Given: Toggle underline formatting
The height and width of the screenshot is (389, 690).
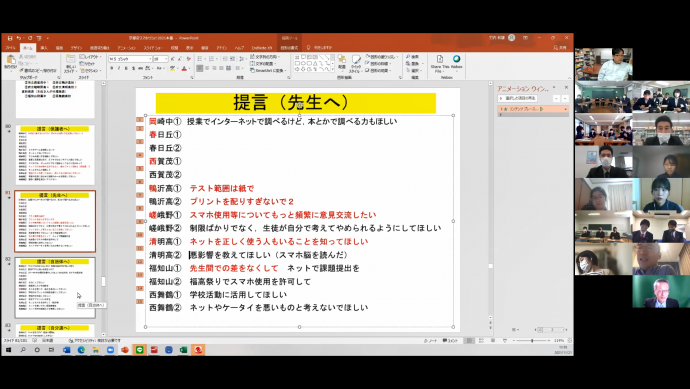Looking at the screenshot, I should [126, 68].
